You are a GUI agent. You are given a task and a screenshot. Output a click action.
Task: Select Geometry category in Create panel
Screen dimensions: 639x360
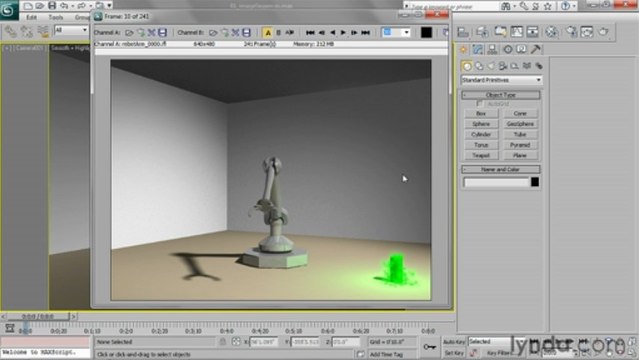click(x=467, y=66)
